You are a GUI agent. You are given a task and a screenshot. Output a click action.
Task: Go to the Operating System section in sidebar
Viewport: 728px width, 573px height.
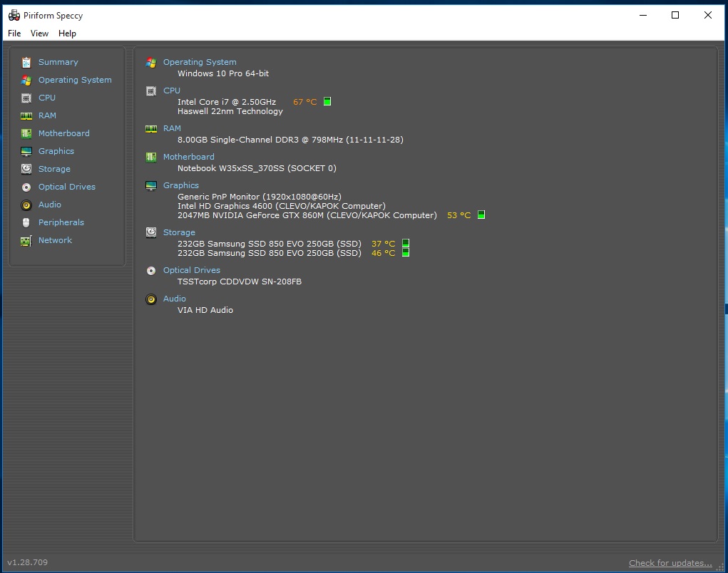click(x=75, y=80)
